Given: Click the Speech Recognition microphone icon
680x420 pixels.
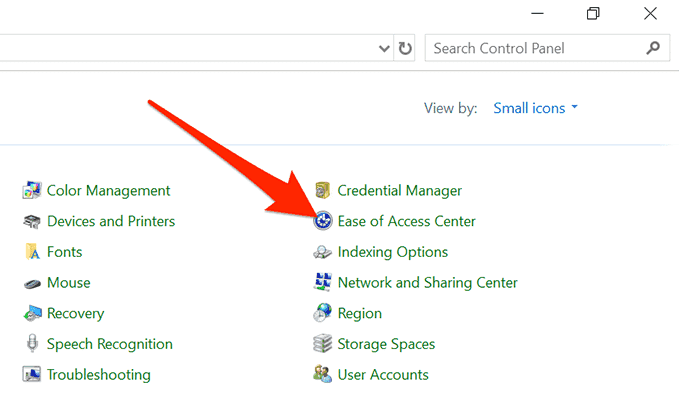Looking at the screenshot, I should click(31, 344).
